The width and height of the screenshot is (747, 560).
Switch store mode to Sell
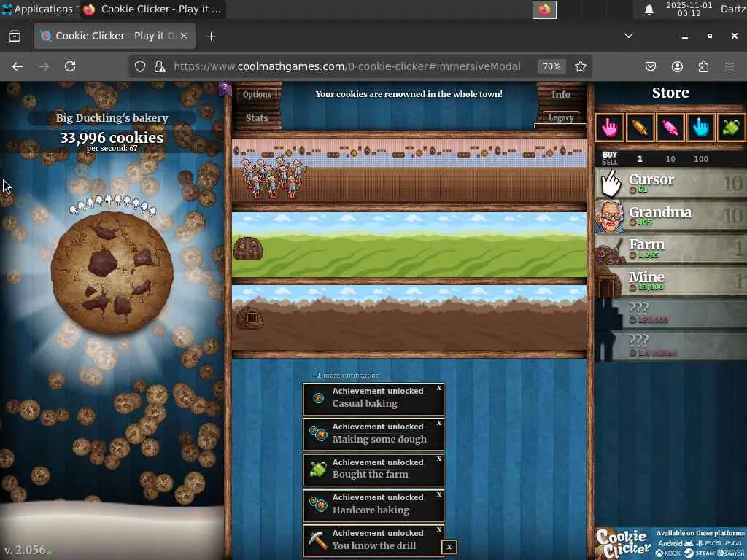pyautogui.click(x=609, y=163)
